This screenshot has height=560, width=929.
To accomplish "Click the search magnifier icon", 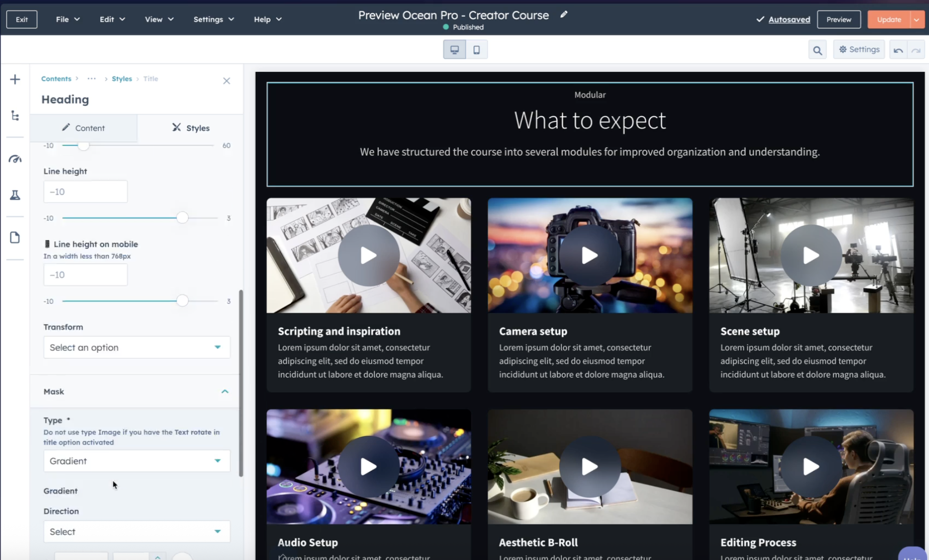I will (x=817, y=50).
